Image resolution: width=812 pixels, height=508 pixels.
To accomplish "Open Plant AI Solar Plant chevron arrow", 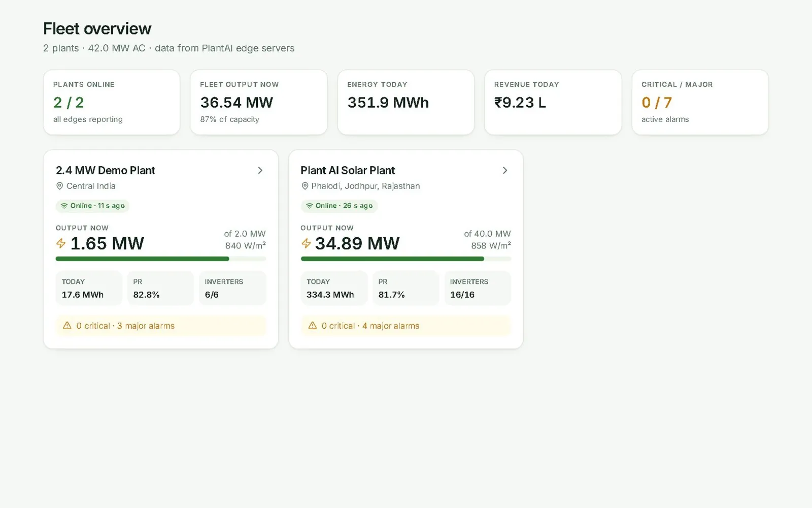I will pos(505,171).
